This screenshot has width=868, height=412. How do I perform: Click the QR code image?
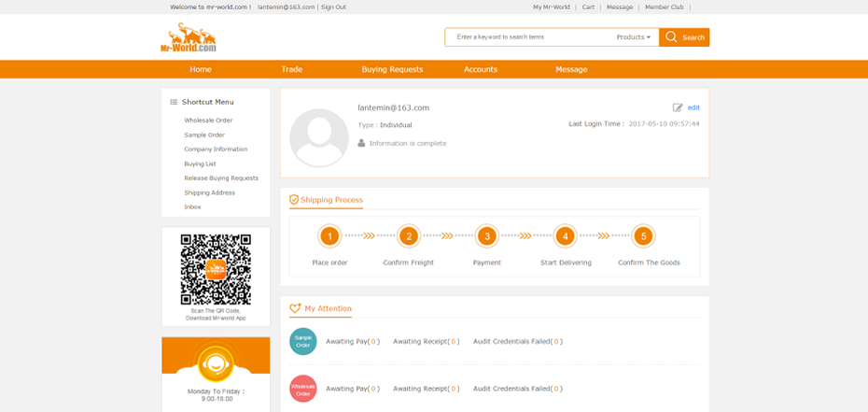216,269
